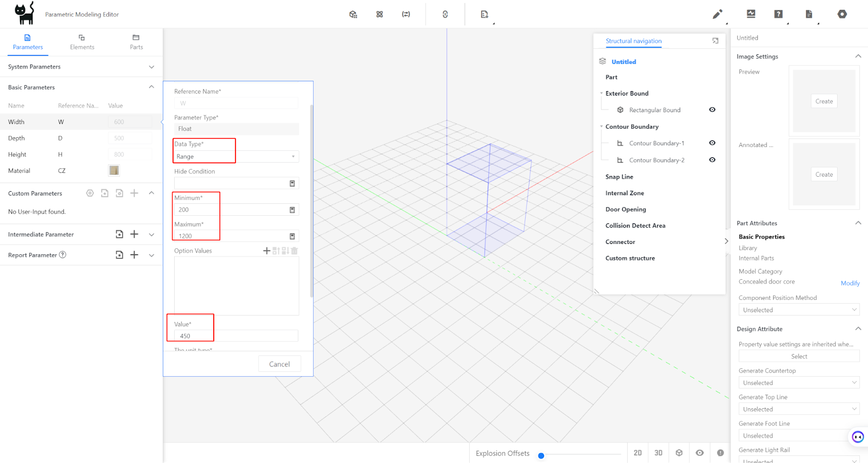Click the Explosion Offsets slider handle
The image size is (868, 463).
tap(541, 455)
